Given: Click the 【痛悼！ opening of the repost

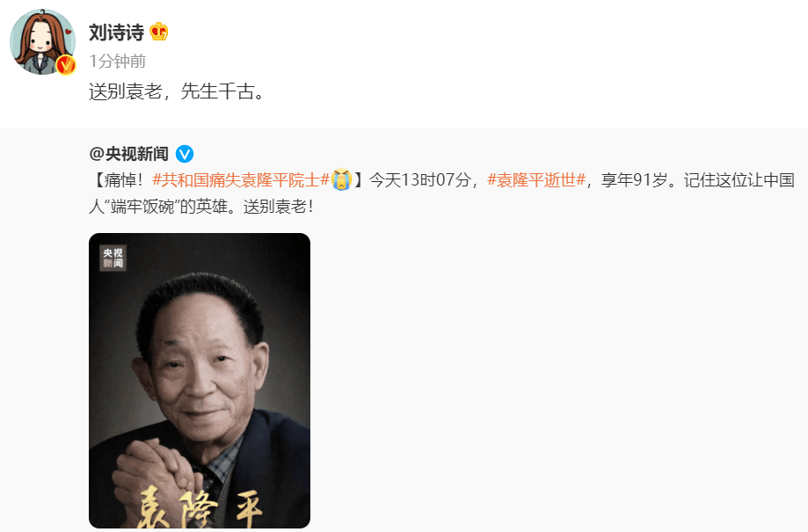Looking at the screenshot, I should point(116,180).
